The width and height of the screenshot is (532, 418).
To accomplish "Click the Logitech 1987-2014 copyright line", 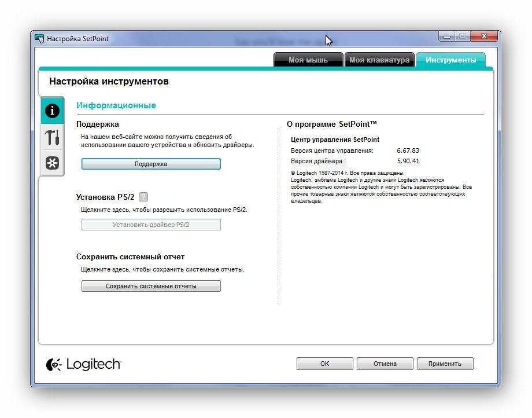I will [x=348, y=173].
